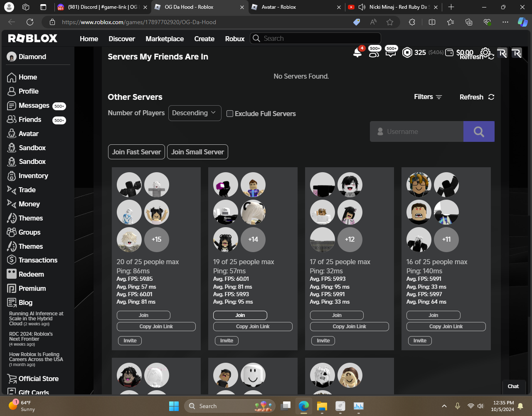Open File Explorer from the taskbar
The height and width of the screenshot is (416, 532).
[322, 406]
